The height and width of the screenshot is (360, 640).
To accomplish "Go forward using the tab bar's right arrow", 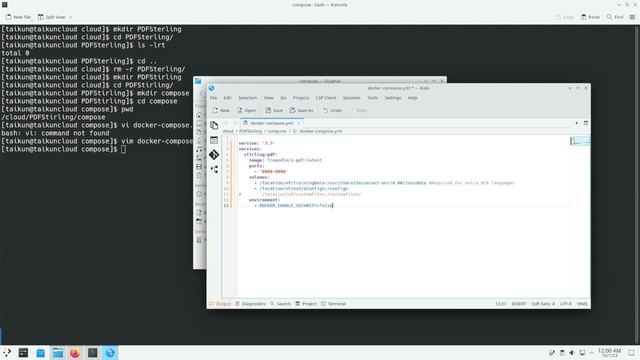I will [234, 123].
